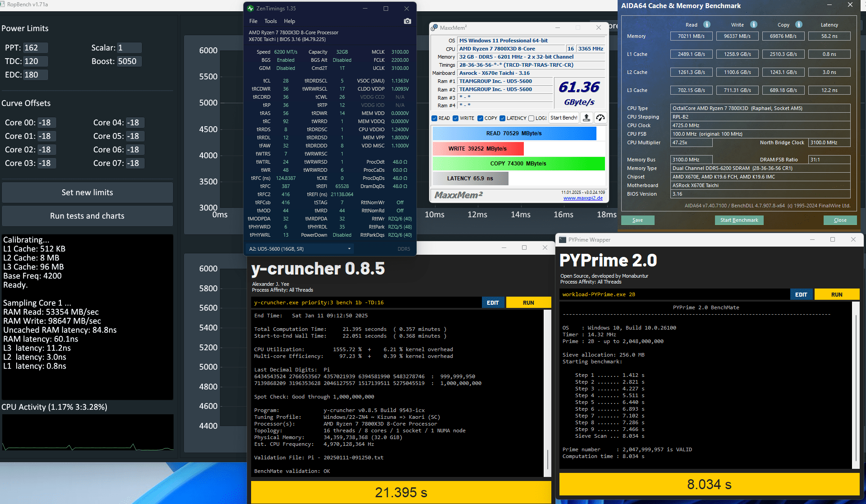Image resolution: width=866 pixels, height=504 pixels.
Task: Click AIDA64 Save button
Action: click(637, 220)
